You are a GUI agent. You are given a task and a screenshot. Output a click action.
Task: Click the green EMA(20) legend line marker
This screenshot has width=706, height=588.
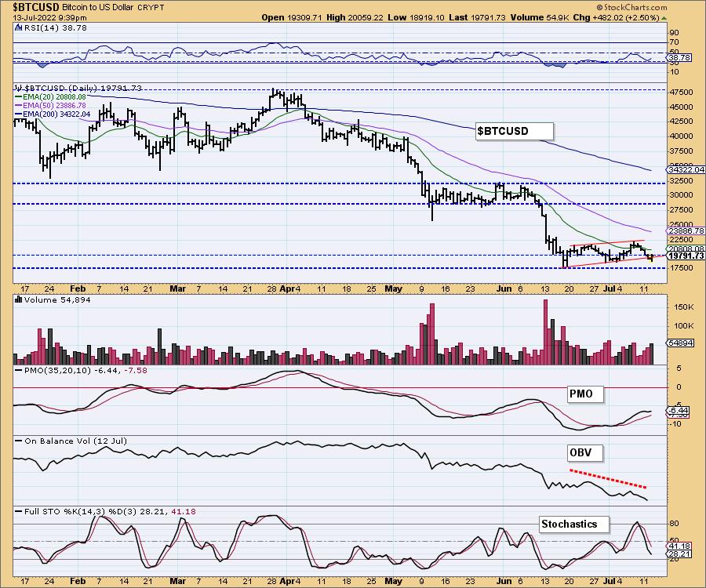click(x=19, y=96)
